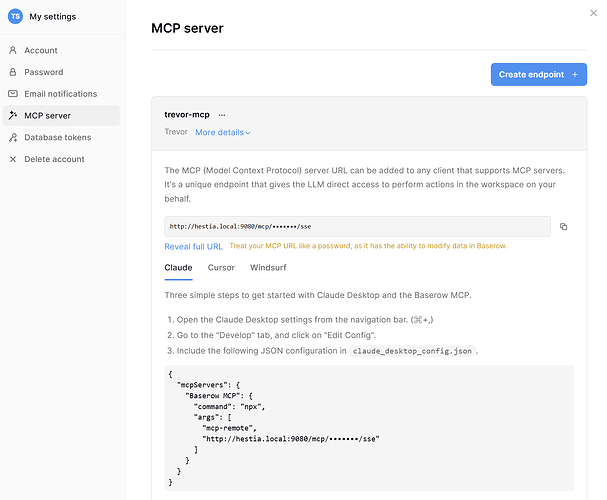Viewport: 607px width, 500px height.
Task: Click the TS user avatar
Action: click(15, 17)
